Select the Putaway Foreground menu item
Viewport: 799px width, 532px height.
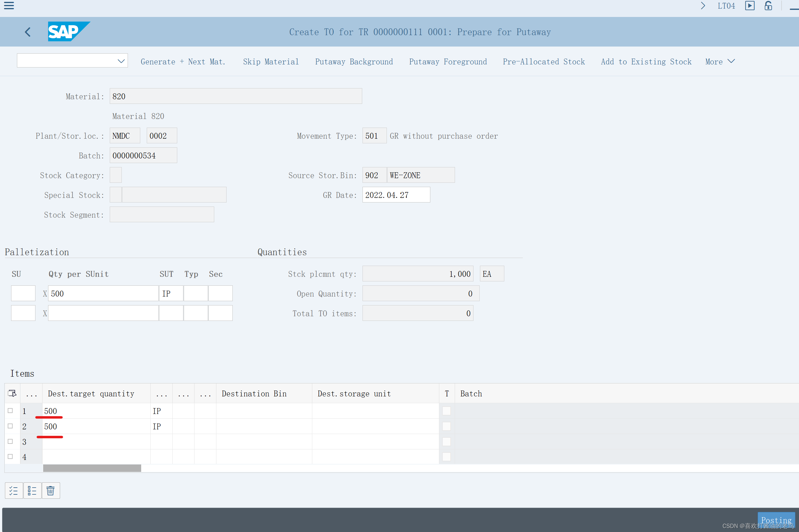[x=447, y=61]
